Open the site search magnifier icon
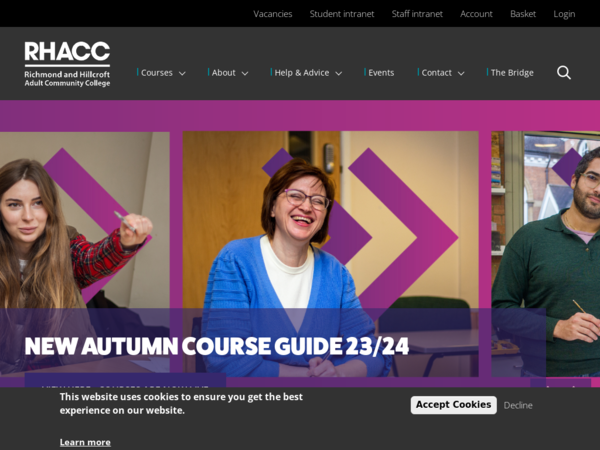Image resolution: width=600 pixels, height=450 pixels. pyautogui.click(x=564, y=72)
